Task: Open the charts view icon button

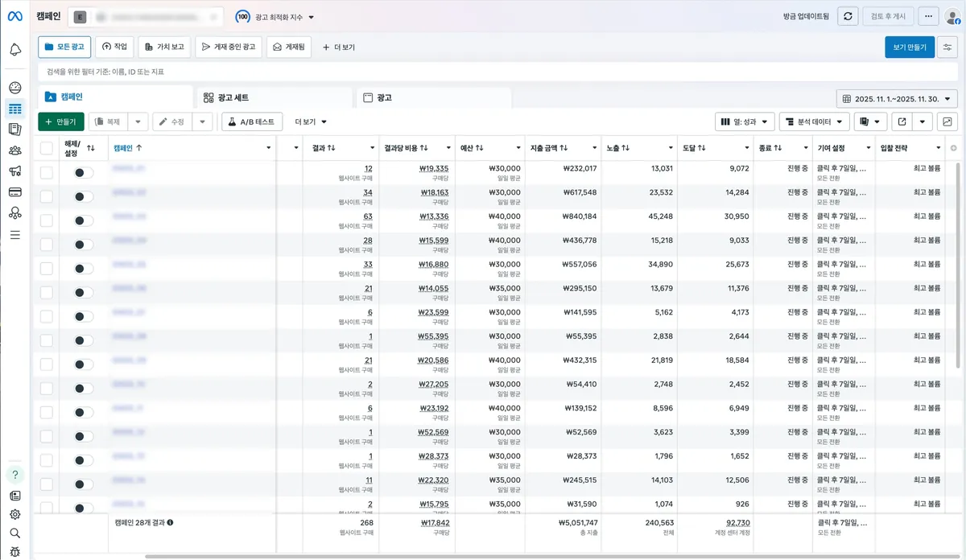Action: point(947,121)
